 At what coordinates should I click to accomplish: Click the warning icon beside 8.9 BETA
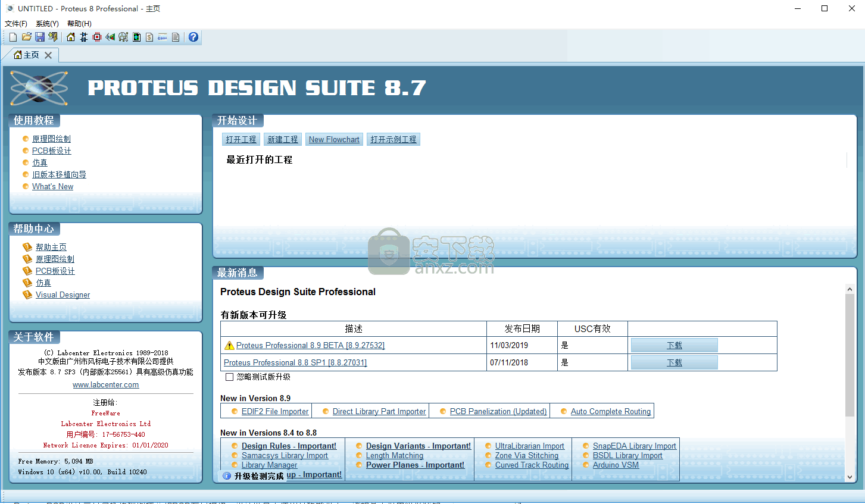pyautogui.click(x=229, y=345)
